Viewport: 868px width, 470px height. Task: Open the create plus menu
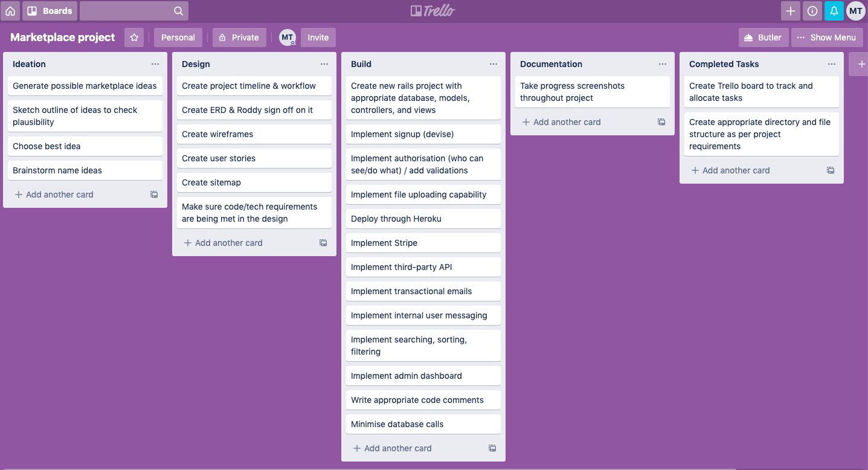791,11
